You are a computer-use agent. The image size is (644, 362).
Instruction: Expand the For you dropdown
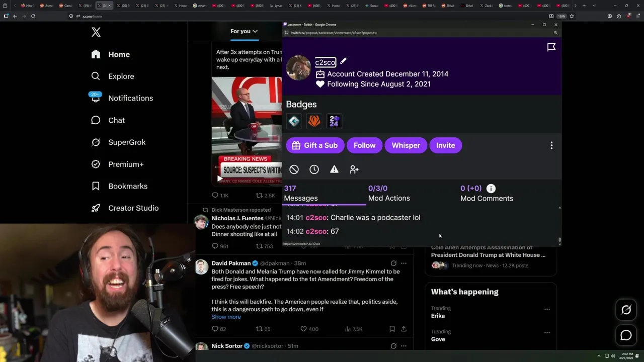[x=244, y=31]
